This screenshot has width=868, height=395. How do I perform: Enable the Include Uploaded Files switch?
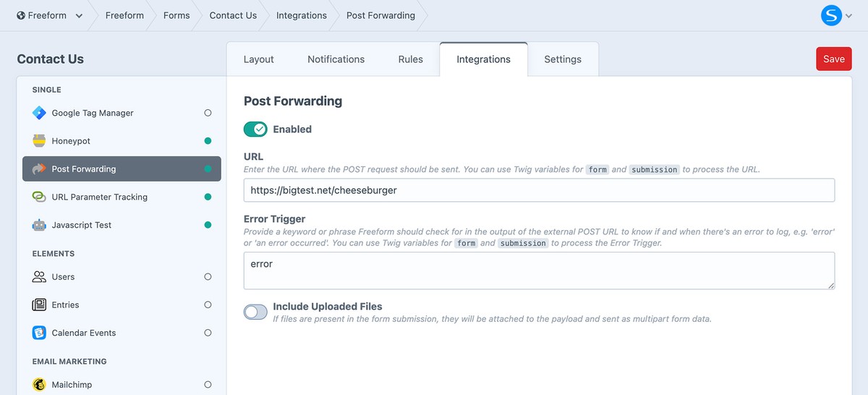point(255,312)
